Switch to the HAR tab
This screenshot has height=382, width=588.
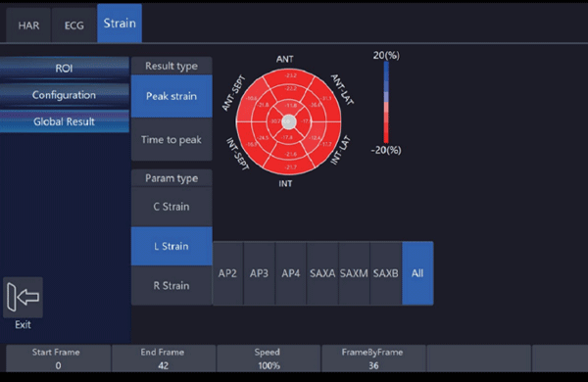[28, 25]
